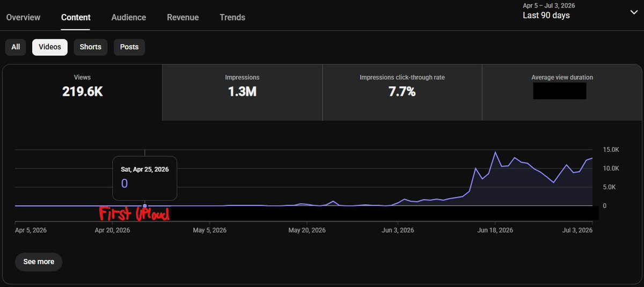The width and height of the screenshot is (644, 287).
Task: Select the All content filter chip
Action: click(x=16, y=47)
